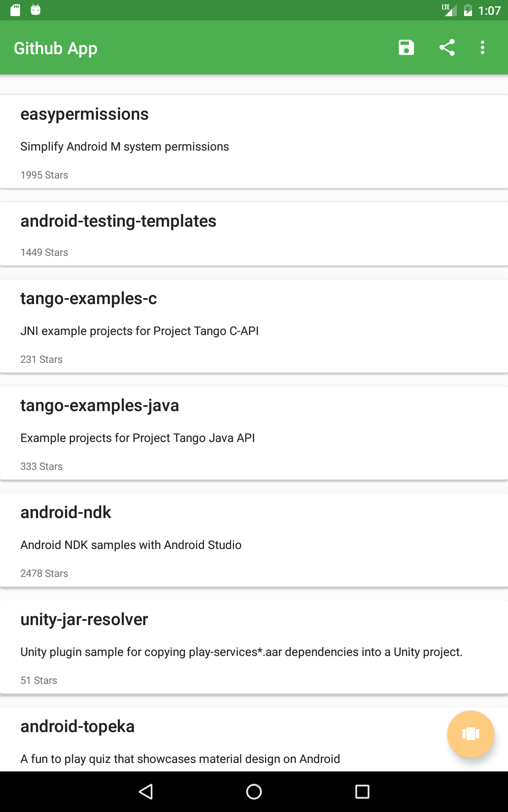Image resolution: width=508 pixels, height=812 pixels.
Task: Open the android-testing-templates repository
Action: (x=254, y=234)
